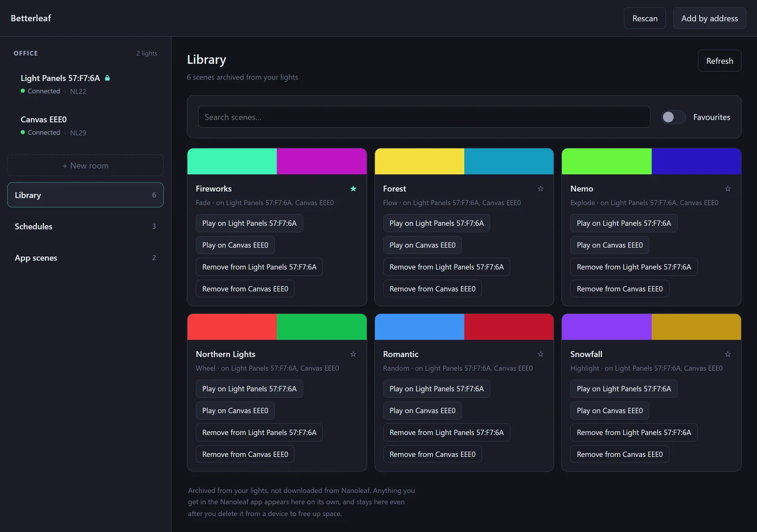Viewport: 757px width, 532px height.
Task: Click the Betterleaf app title
Action: 31,18
